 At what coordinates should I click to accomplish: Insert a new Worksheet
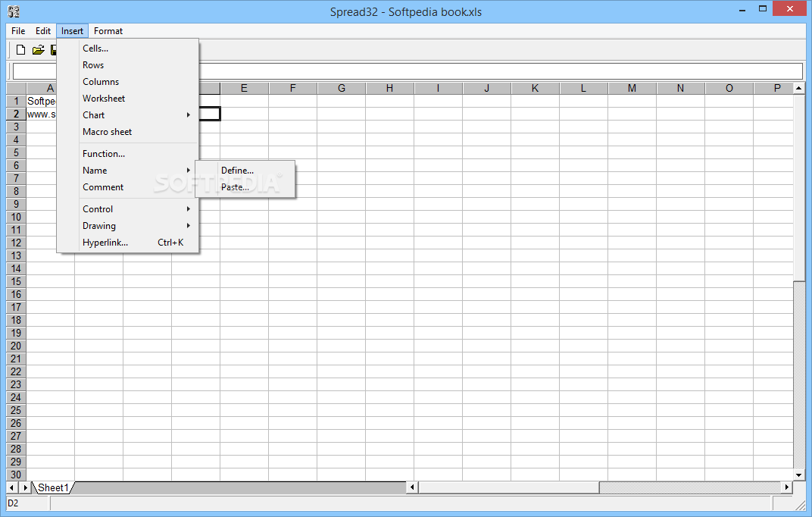(127, 99)
